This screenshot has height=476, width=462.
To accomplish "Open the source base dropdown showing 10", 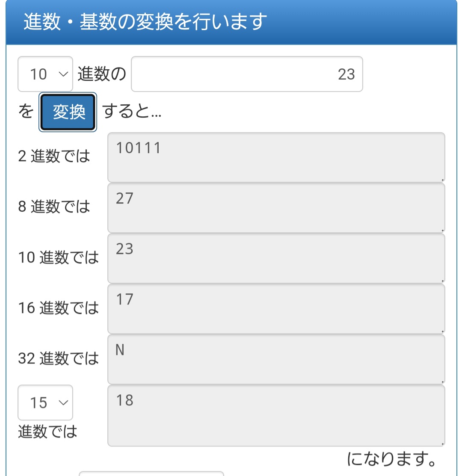I will coord(45,74).
